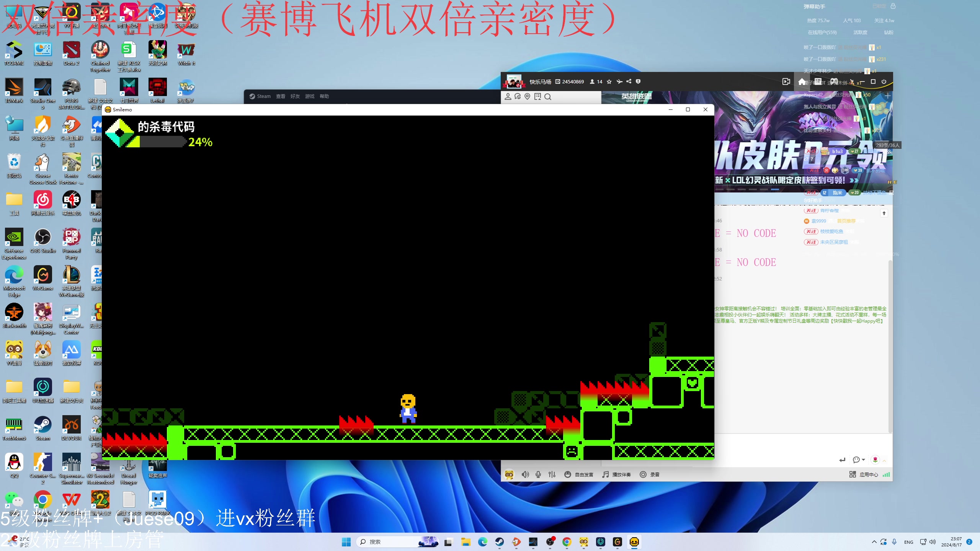Click the 关注 follow button next to 未央区吴彦祖
Viewport: 980px width, 551px height.
(811, 242)
